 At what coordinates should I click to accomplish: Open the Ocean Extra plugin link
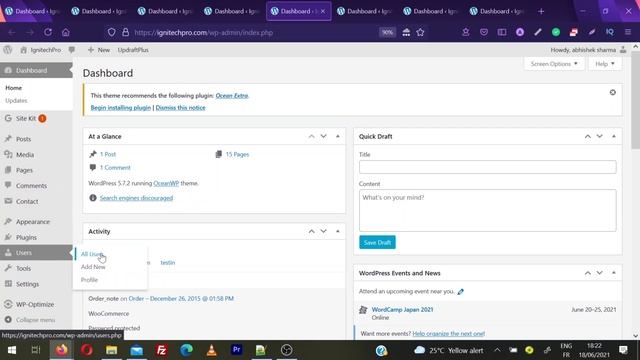point(232,96)
